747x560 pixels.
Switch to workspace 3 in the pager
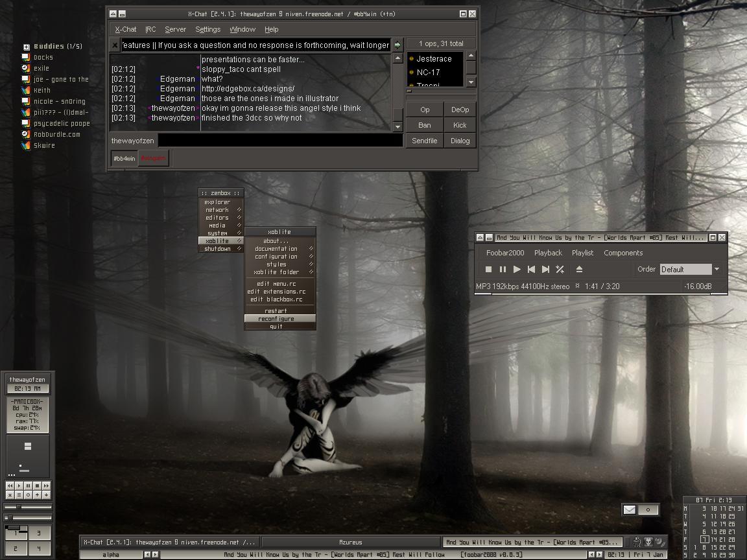pyautogui.click(x=39, y=533)
